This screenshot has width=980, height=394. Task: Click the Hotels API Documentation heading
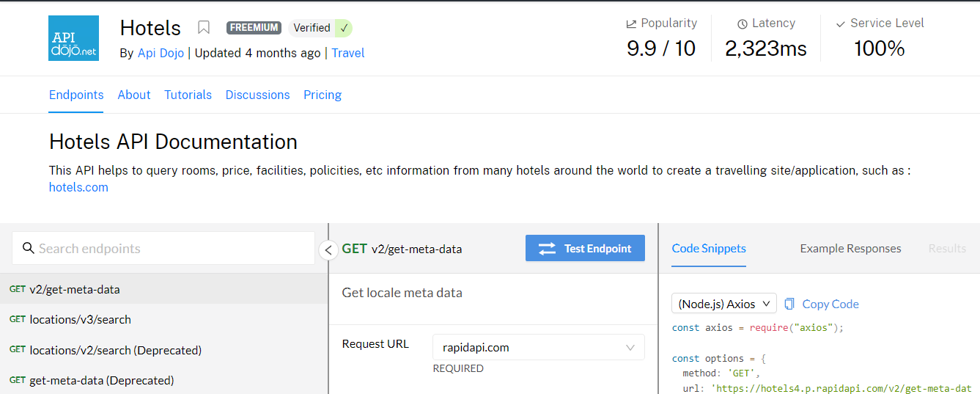click(173, 141)
